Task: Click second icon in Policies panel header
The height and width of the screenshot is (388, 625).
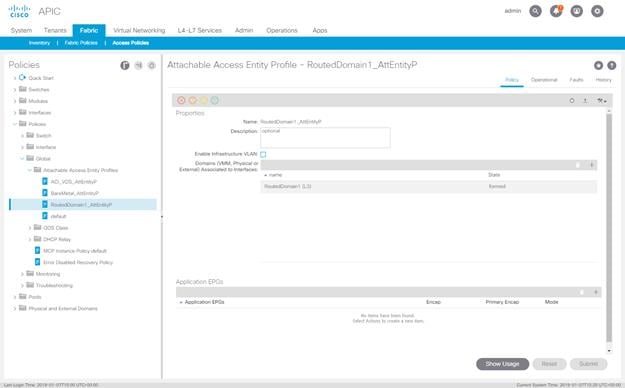Action: (x=138, y=65)
